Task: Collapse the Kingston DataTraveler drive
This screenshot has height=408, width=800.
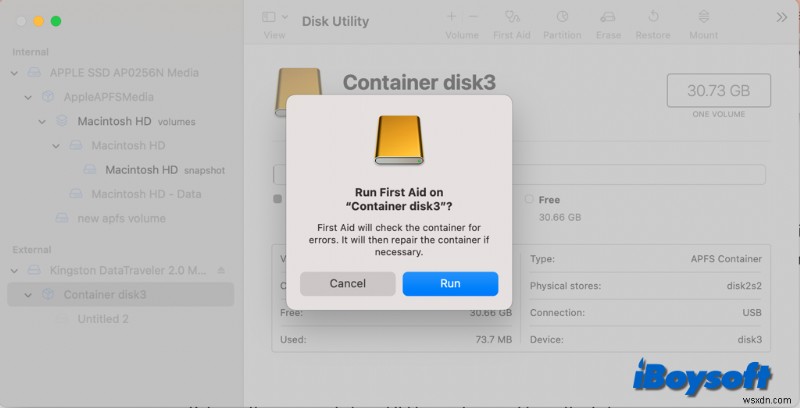Action: coord(14,270)
